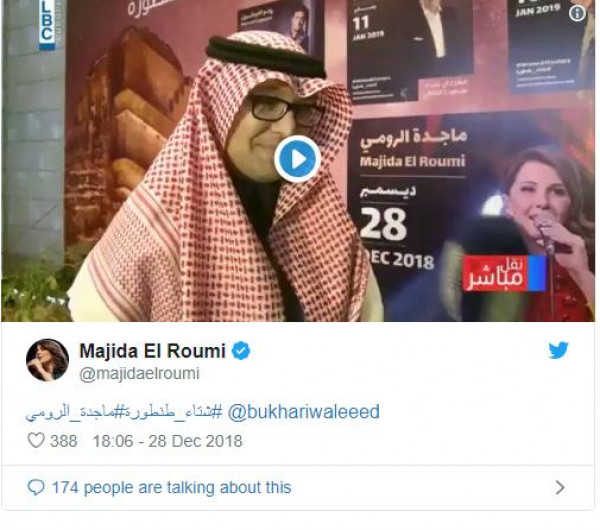600x530 pixels.
Task: Click the red live broadcast badge
Action: [x=504, y=274]
